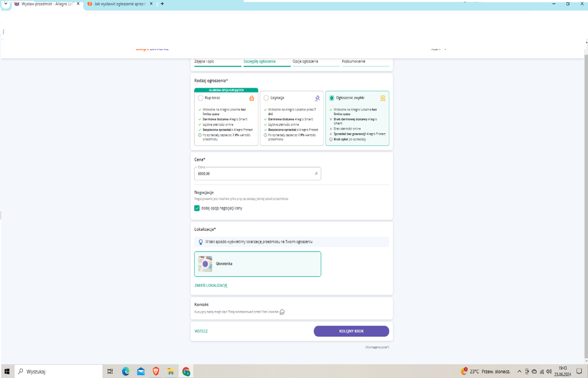Open Microsoft Edge from the taskbar
The image size is (588, 378).
(125, 372)
